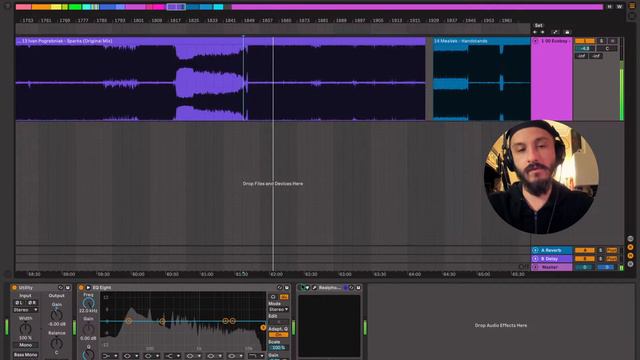
Task: Toggle the Utility device activator
Action: (x=14, y=288)
